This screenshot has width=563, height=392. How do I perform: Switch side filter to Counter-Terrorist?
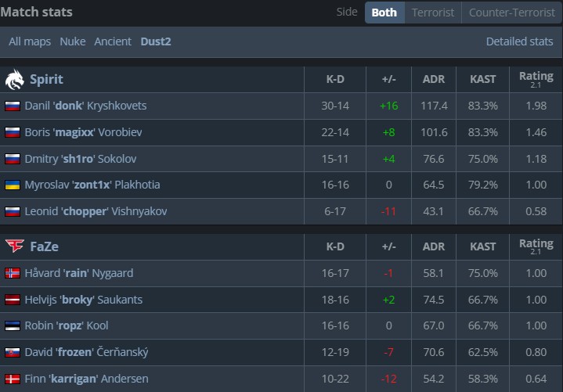[x=511, y=13]
